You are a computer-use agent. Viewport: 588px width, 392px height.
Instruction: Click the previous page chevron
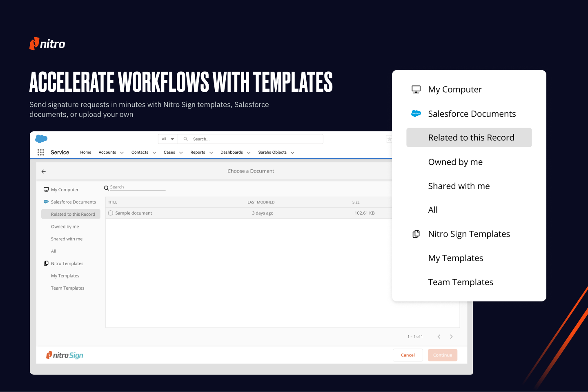[439, 337]
